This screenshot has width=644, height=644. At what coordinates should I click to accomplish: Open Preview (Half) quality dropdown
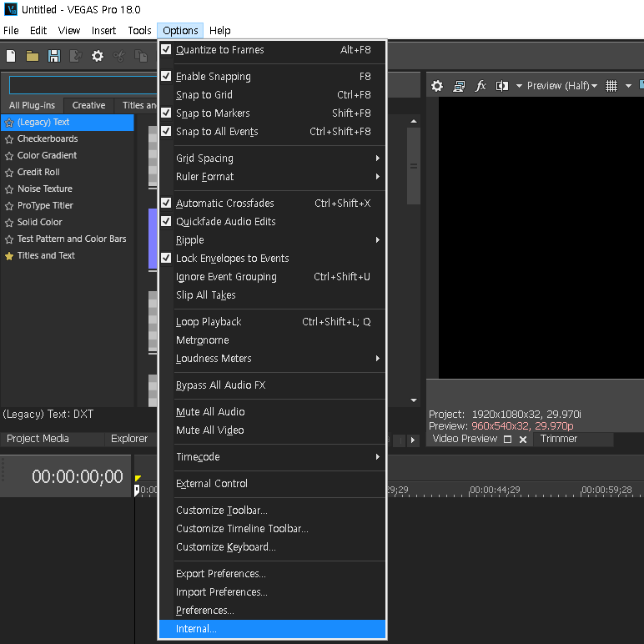coord(562,86)
